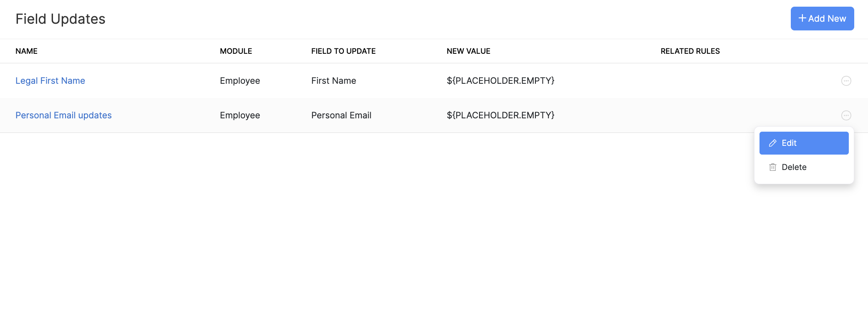Image resolution: width=868 pixels, height=320 pixels.
Task: Click the pencil icon beside Edit
Action: (773, 143)
